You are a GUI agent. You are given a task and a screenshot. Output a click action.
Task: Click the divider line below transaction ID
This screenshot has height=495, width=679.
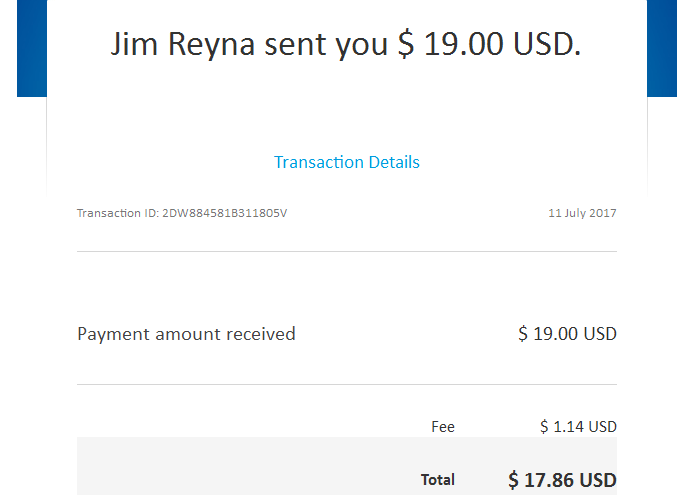pyautogui.click(x=347, y=251)
